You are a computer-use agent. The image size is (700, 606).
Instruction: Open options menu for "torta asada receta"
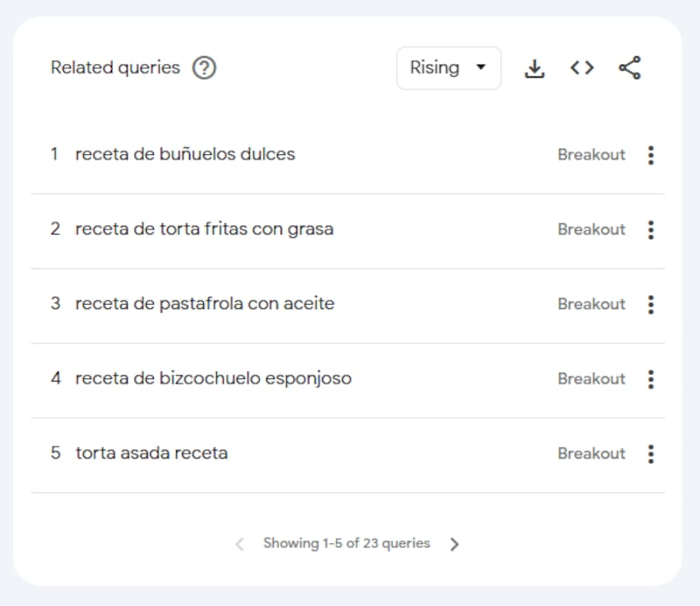(651, 454)
